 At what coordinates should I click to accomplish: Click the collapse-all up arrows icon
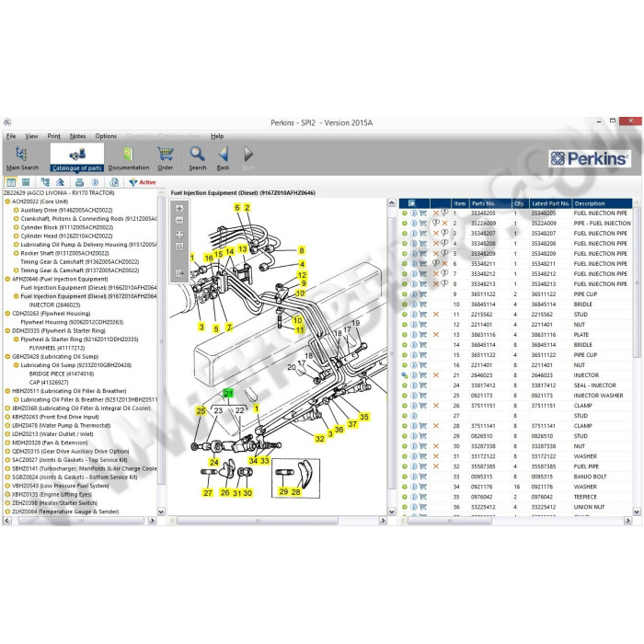pyautogui.click(x=60, y=182)
